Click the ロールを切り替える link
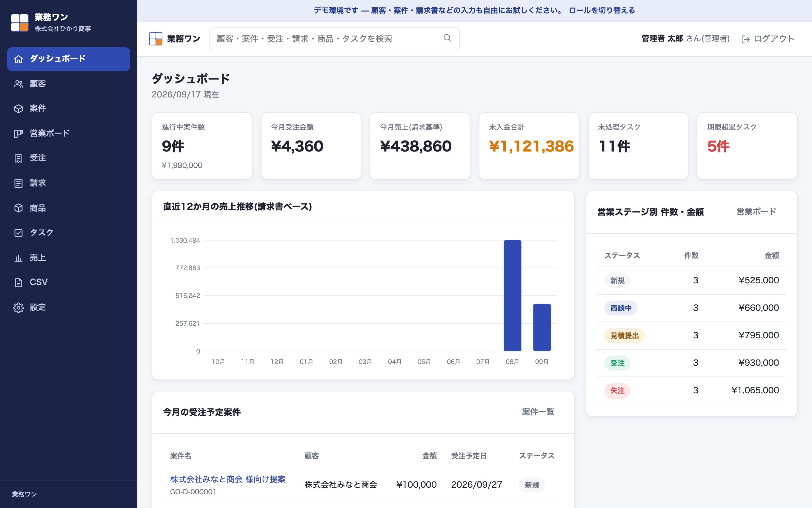 click(602, 10)
